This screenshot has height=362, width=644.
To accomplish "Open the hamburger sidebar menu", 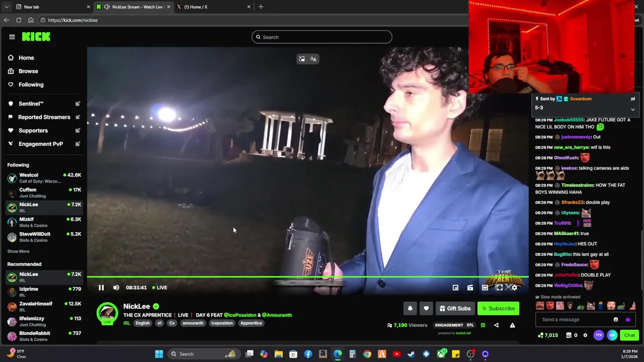I will tap(12, 37).
